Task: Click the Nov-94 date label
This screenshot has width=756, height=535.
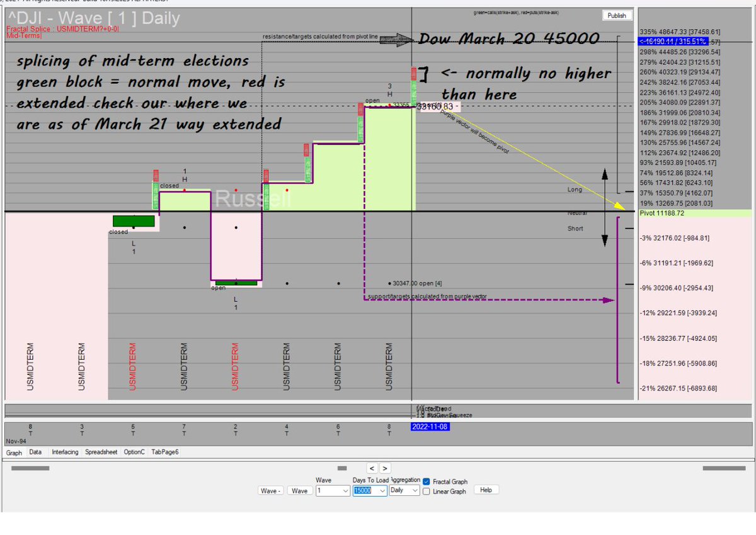Action: [x=16, y=441]
